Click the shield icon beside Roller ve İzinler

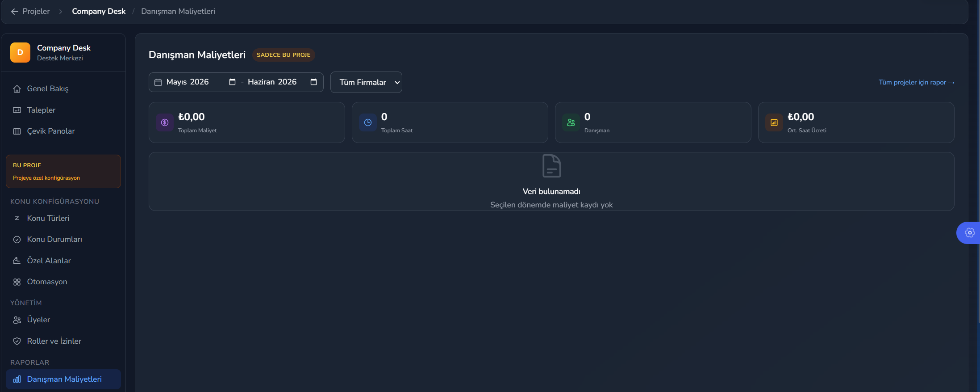click(x=17, y=341)
